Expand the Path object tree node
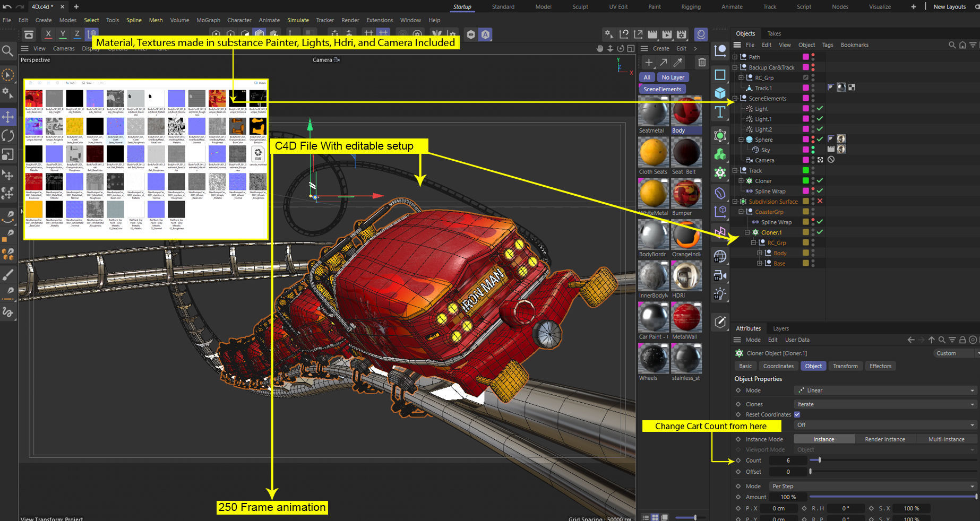This screenshot has height=521, width=980. tap(735, 57)
